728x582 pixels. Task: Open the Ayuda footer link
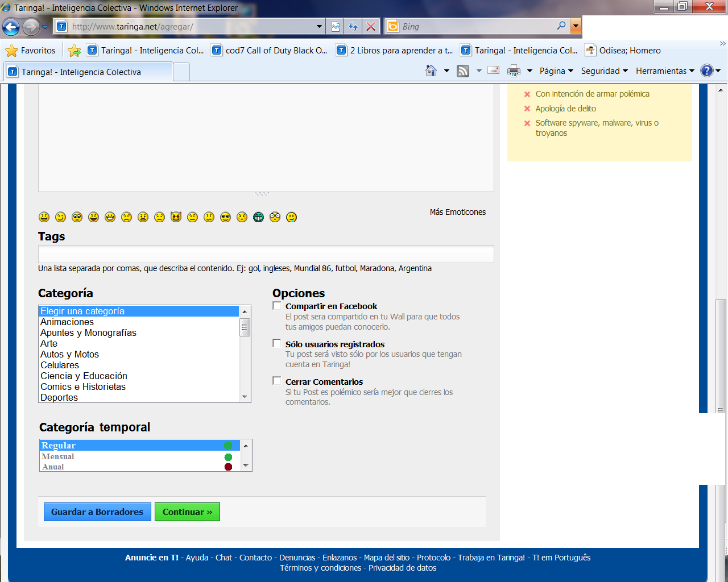pyautogui.click(x=197, y=558)
